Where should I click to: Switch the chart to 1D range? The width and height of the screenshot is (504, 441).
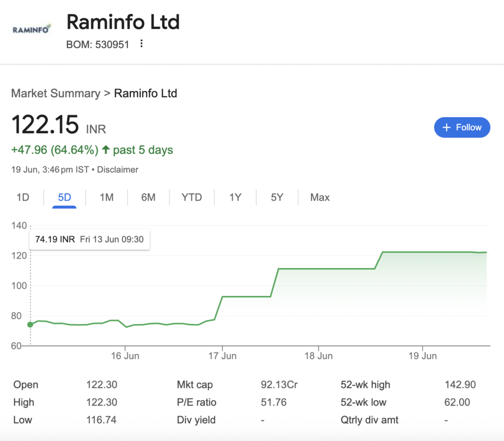click(x=23, y=197)
